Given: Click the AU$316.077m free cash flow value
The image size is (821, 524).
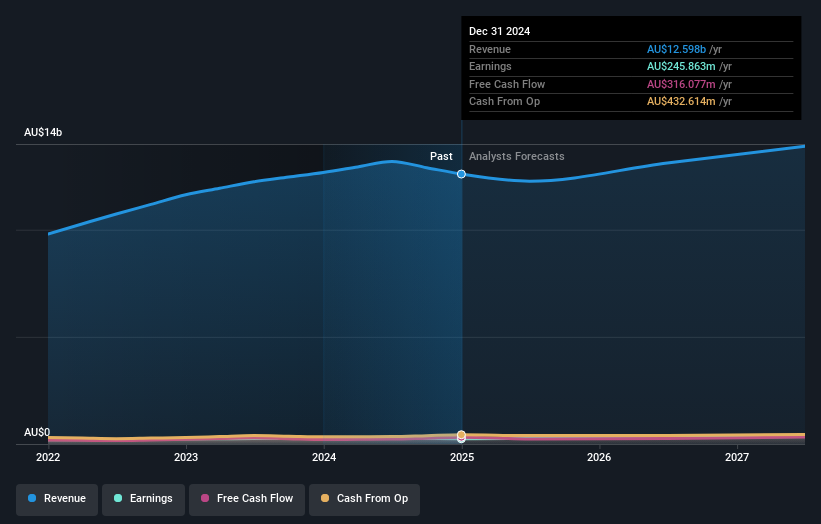Looking at the screenshot, I should tap(681, 84).
